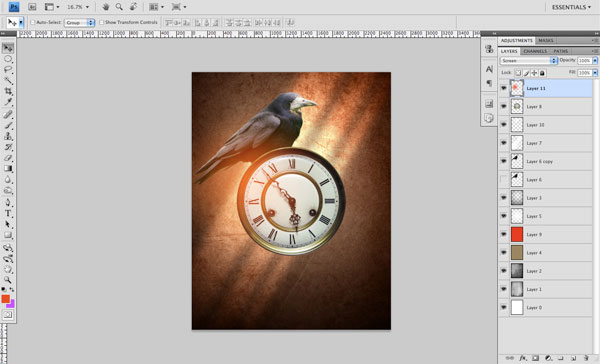The width and height of the screenshot is (600, 364).
Task: Click the purple background color swatch
Action: [11, 304]
